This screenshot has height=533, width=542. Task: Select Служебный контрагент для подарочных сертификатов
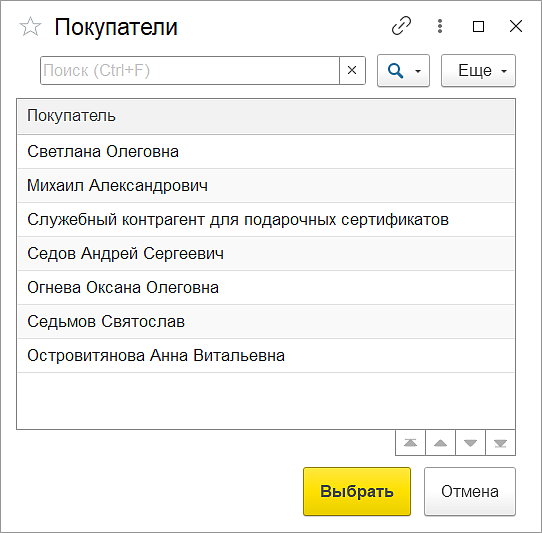tap(266, 219)
